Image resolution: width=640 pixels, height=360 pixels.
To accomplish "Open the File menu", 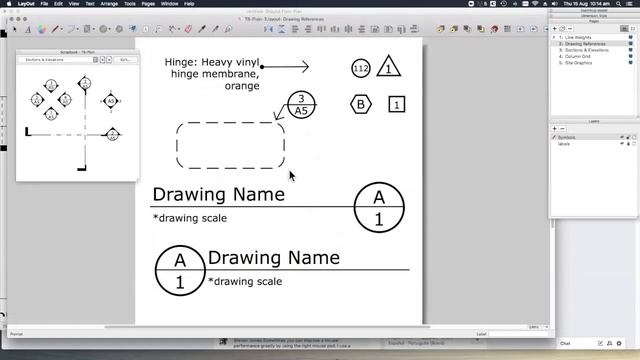I will coord(44,4).
